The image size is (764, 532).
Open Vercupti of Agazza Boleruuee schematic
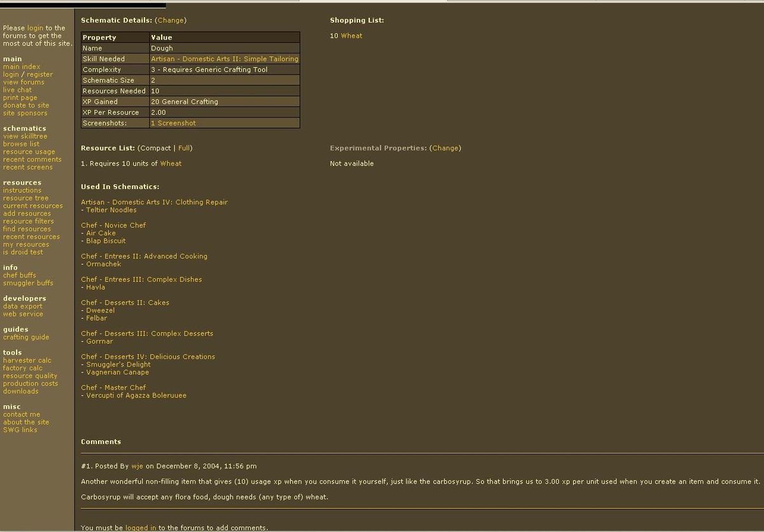[x=136, y=395]
